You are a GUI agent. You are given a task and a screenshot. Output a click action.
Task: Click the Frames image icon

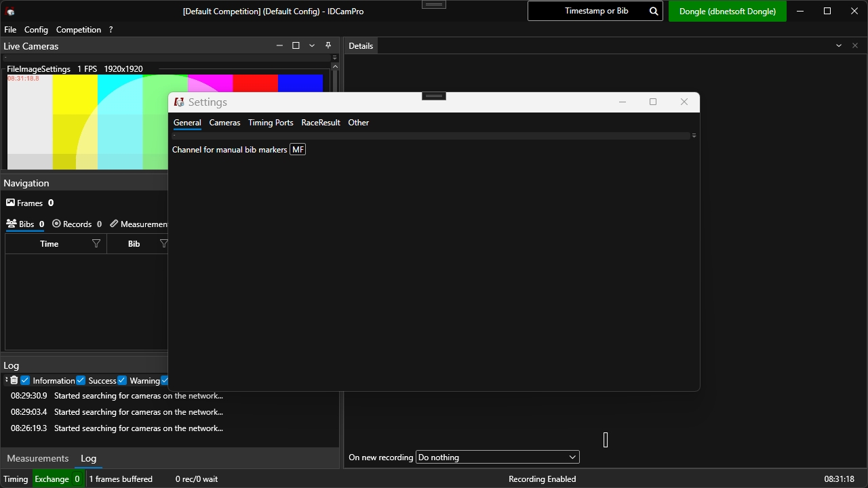click(x=10, y=203)
